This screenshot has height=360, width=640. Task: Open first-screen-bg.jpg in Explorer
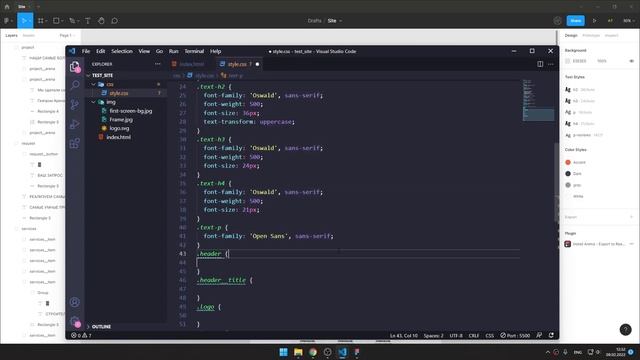(x=131, y=111)
